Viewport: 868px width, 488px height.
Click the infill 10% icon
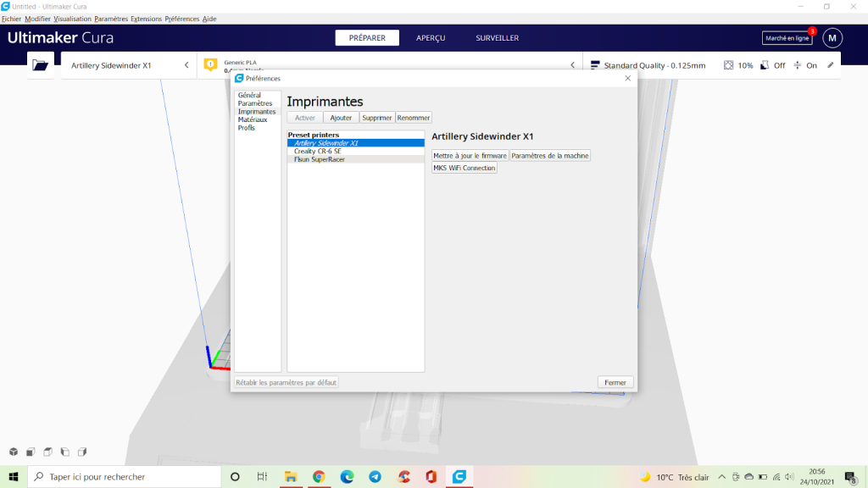click(x=728, y=65)
